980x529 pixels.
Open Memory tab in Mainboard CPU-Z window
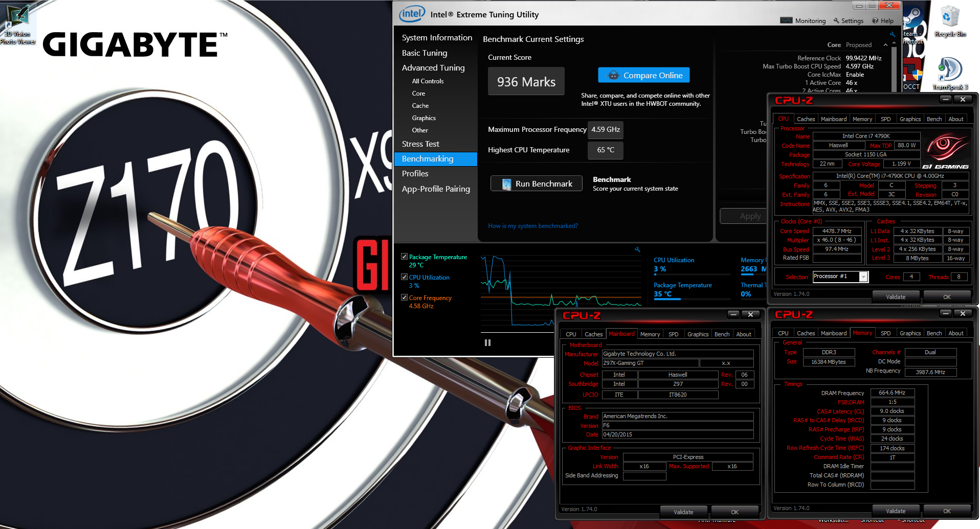pos(650,334)
